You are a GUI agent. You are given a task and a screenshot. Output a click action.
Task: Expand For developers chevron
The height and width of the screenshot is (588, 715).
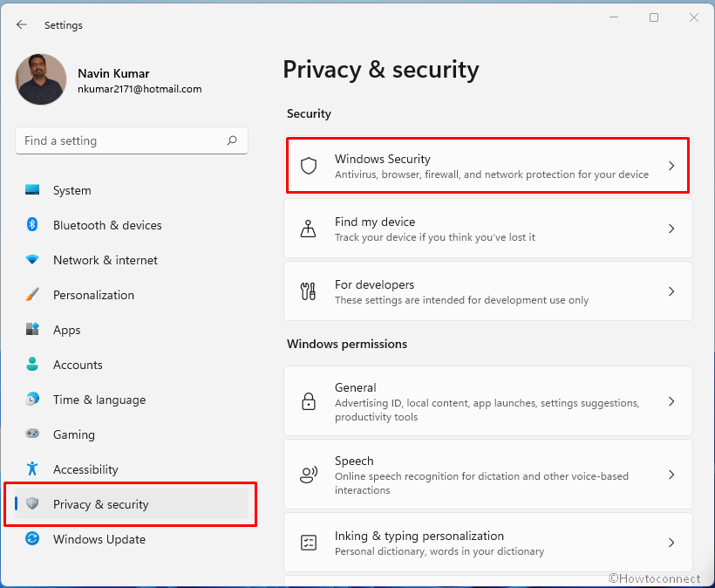[x=671, y=291]
